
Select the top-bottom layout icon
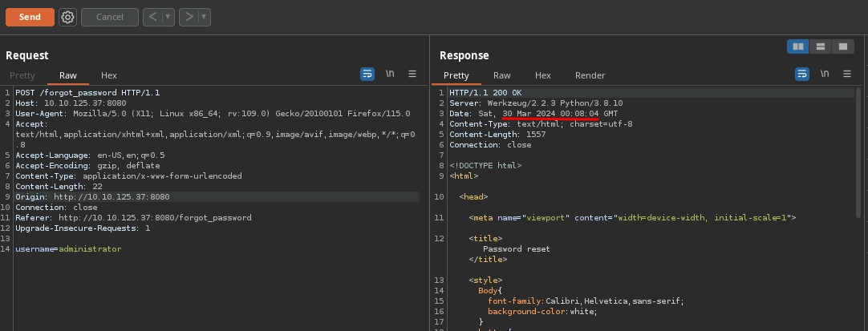click(x=820, y=46)
